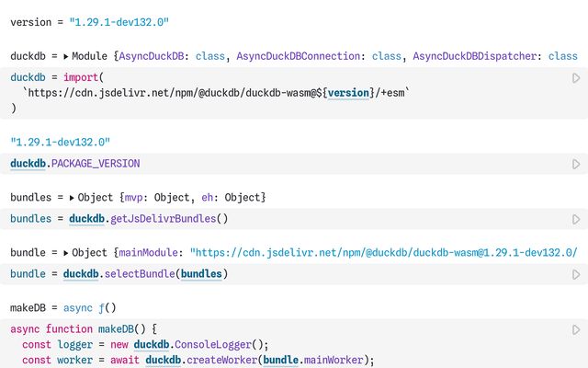588x368 pixels.
Task: Click mvp key in bundles output
Action: [133, 198]
